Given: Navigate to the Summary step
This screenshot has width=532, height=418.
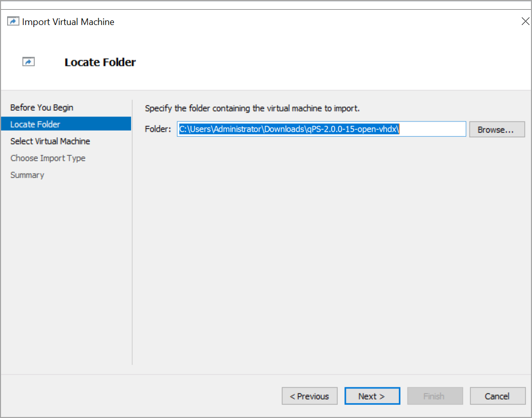Looking at the screenshot, I should pyautogui.click(x=27, y=175).
